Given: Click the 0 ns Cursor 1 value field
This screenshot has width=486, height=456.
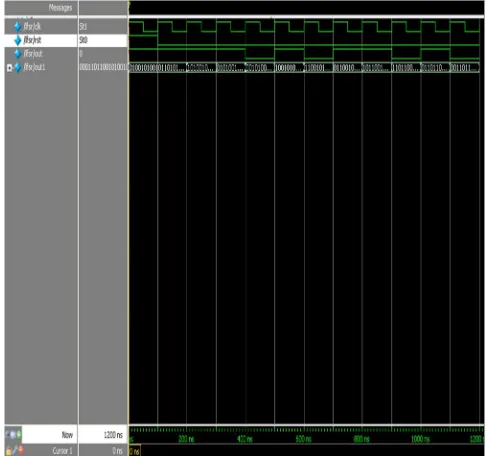Looking at the screenshot, I should point(103,451).
